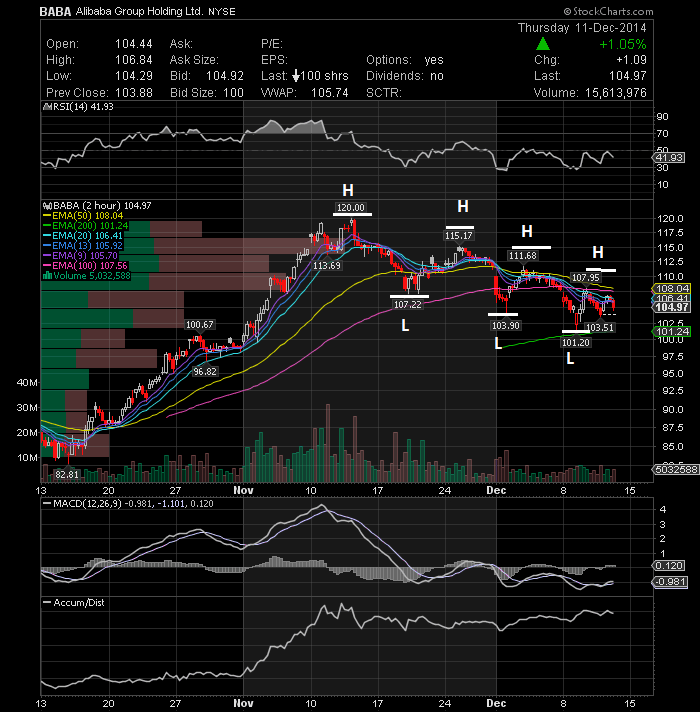700x712 pixels.
Task: Click the 103.51 price label
Action: point(600,327)
